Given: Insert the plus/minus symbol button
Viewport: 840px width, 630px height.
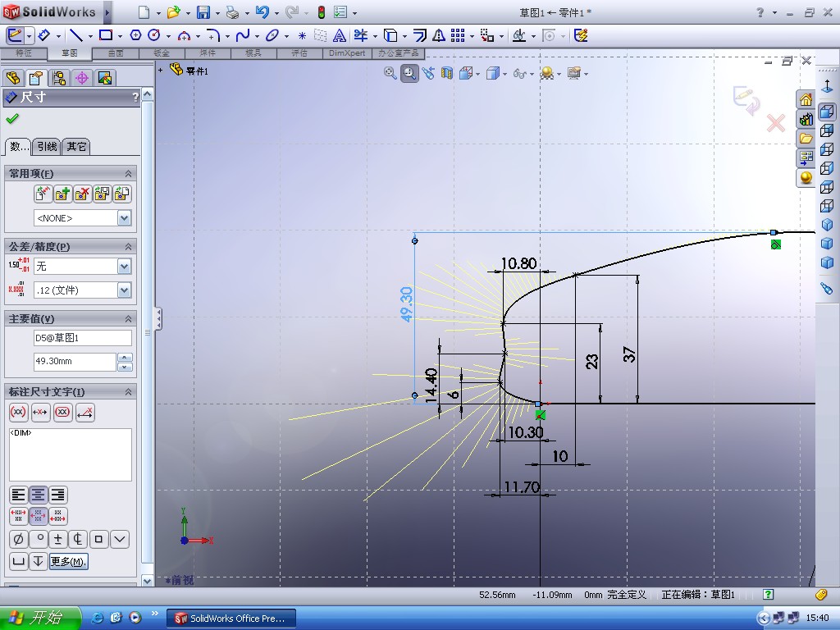Looking at the screenshot, I should [58, 539].
